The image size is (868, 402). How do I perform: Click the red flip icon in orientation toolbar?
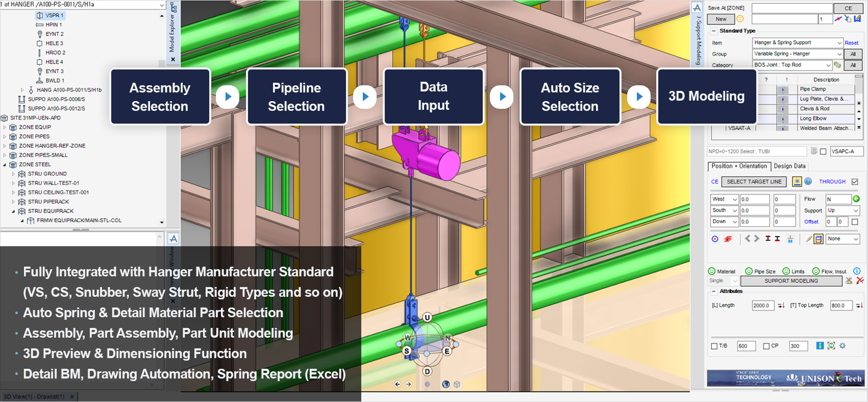(728, 239)
